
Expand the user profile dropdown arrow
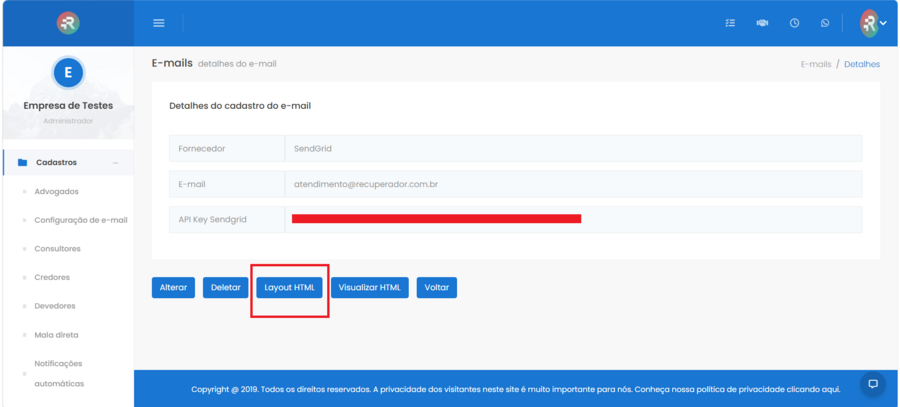click(x=883, y=24)
